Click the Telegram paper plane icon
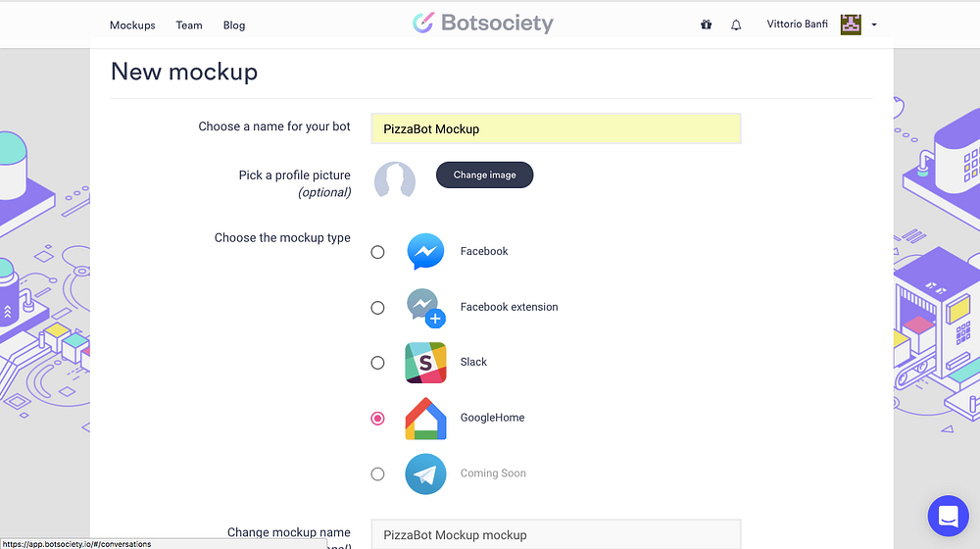The width and height of the screenshot is (980, 549). pos(425,474)
